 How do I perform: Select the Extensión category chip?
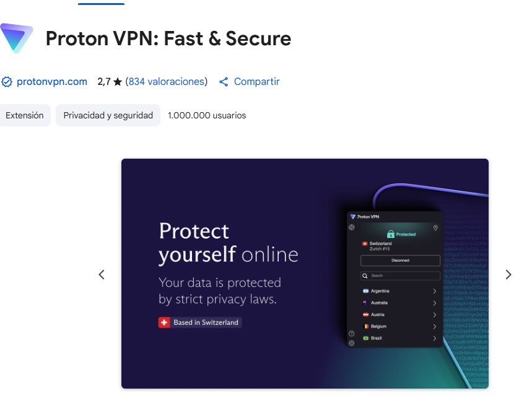(x=25, y=115)
